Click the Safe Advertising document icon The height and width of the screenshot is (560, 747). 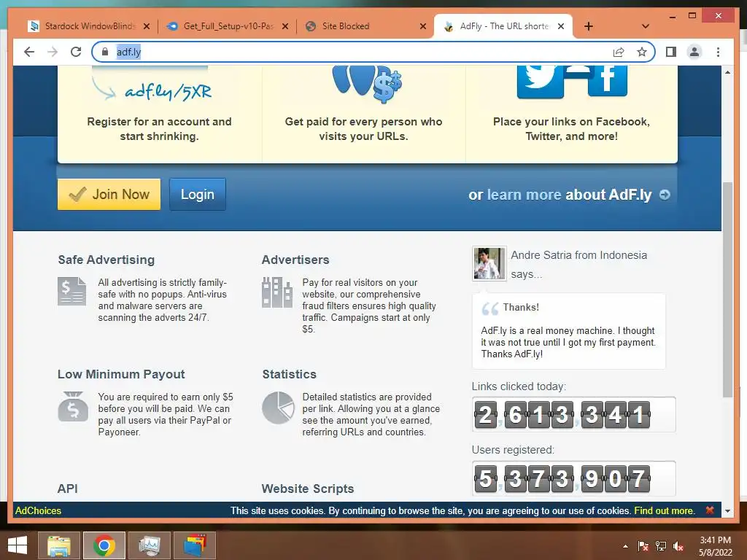pyautogui.click(x=72, y=291)
